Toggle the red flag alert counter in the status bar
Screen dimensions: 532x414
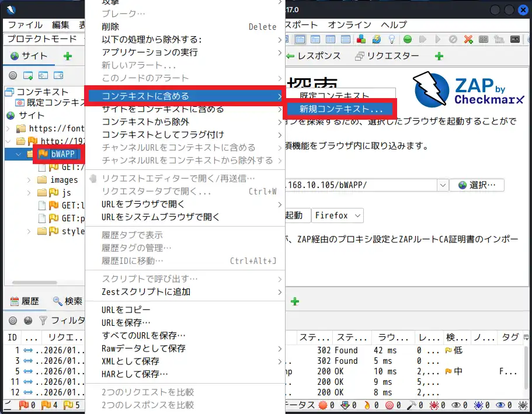click(x=23, y=406)
